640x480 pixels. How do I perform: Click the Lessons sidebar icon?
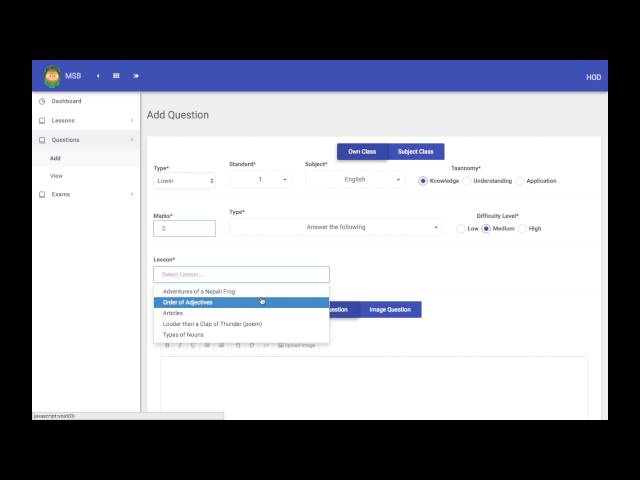pos(42,120)
